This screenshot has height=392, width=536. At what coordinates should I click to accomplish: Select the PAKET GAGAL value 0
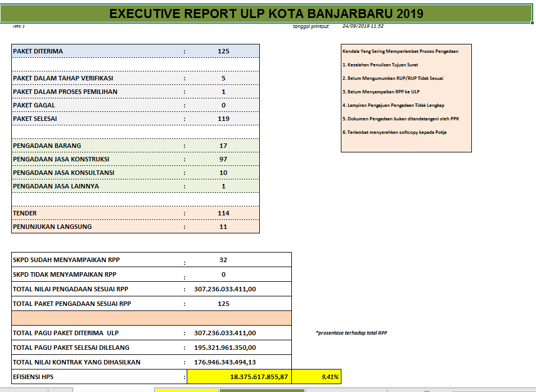pyautogui.click(x=223, y=105)
